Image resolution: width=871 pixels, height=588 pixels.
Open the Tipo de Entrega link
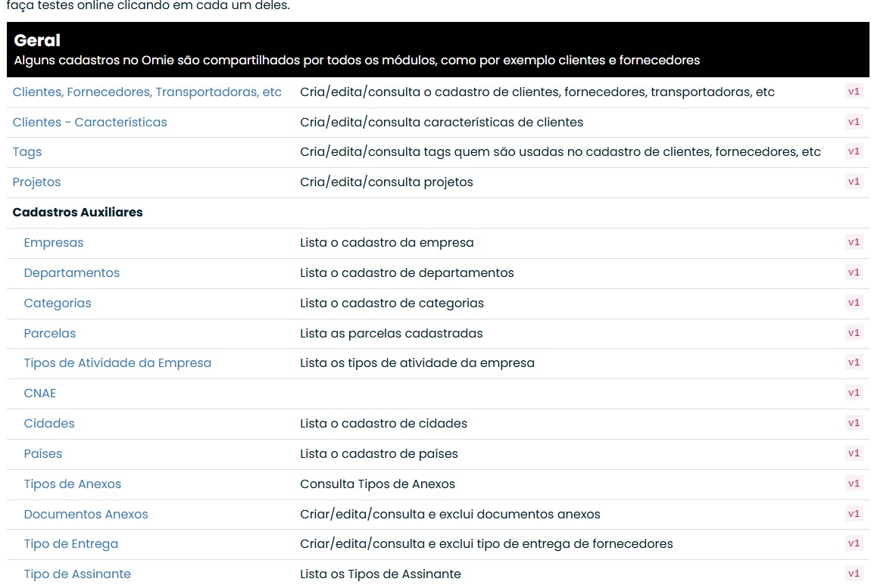coord(71,544)
